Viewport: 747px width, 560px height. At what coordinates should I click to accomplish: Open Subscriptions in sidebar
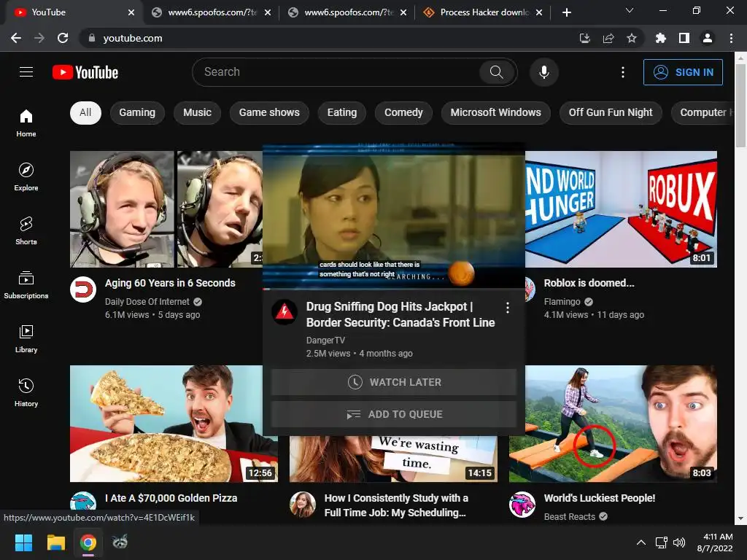click(x=26, y=285)
